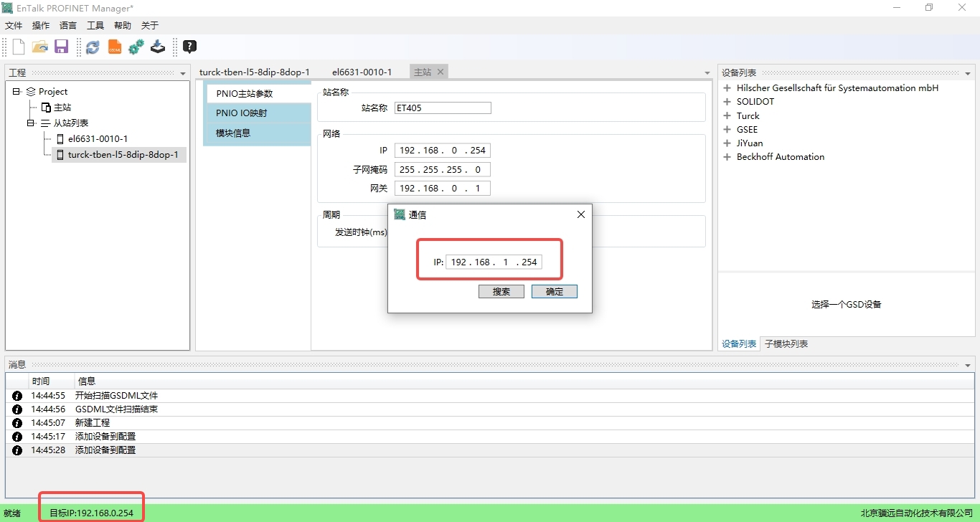The height and width of the screenshot is (522, 980).
Task: Switch to the el6631-0010-1 tab
Action: [x=362, y=72]
